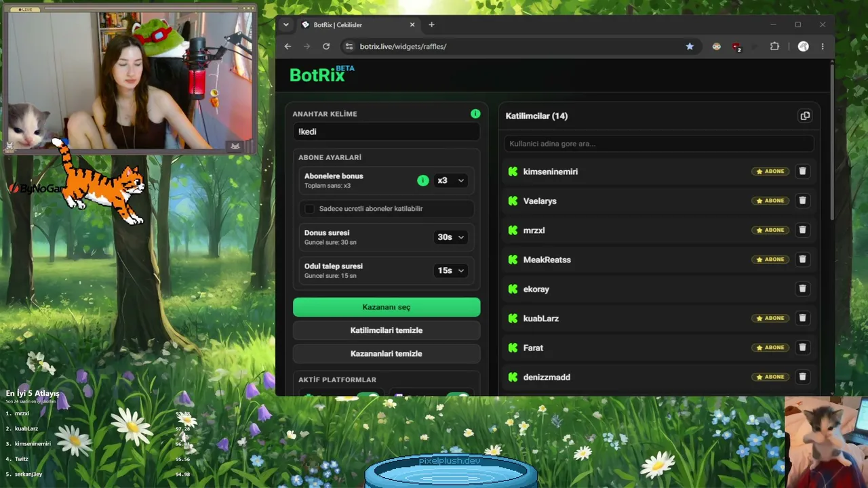
Task: Remove mrzxl with its trash icon
Action: coord(802,230)
